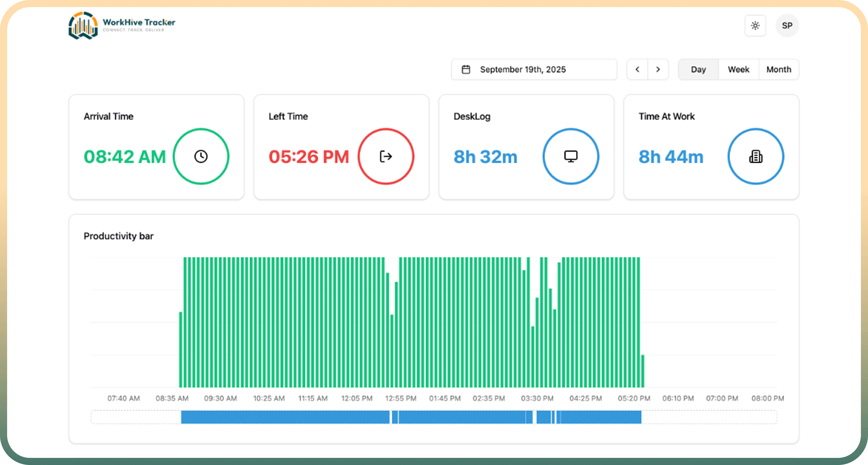Click the 01:45 PM axis label

click(445, 398)
